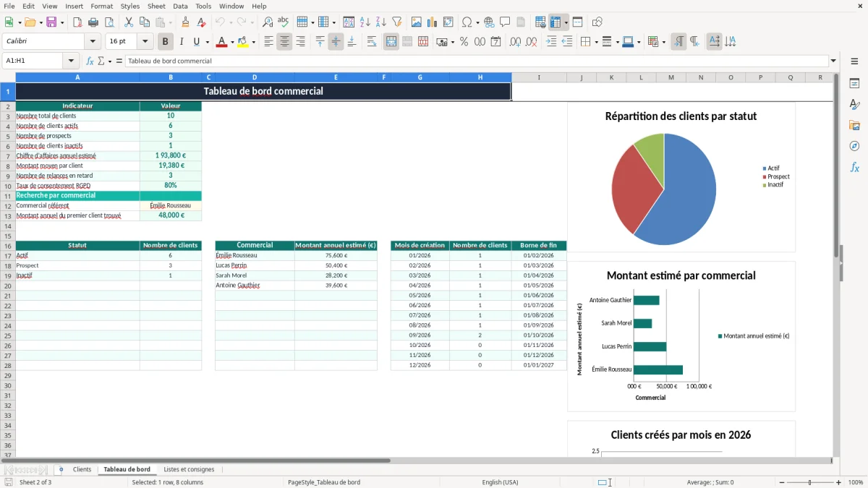
Task: Click the Merge and Center Cells icon
Action: [391, 42]
